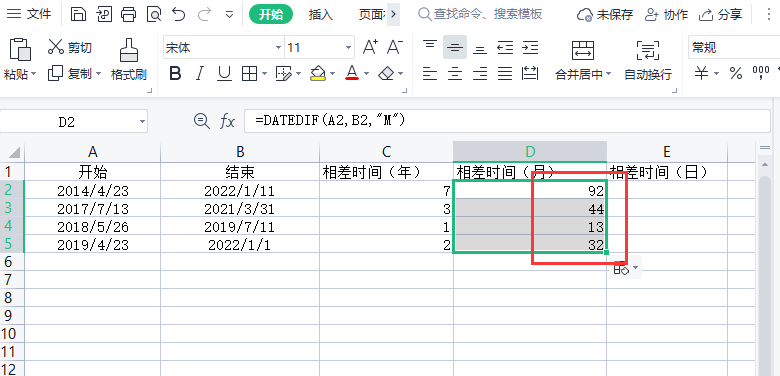Viewport: 780px width, 376px height.
Task: Open the Name Box dropdown arrow
Action: coord(142,121)
